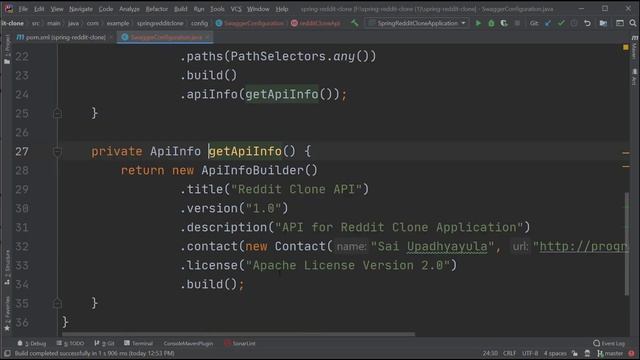Change the 4 spaces indent setting
Screen dimensions: 640x360
[555, 353]
